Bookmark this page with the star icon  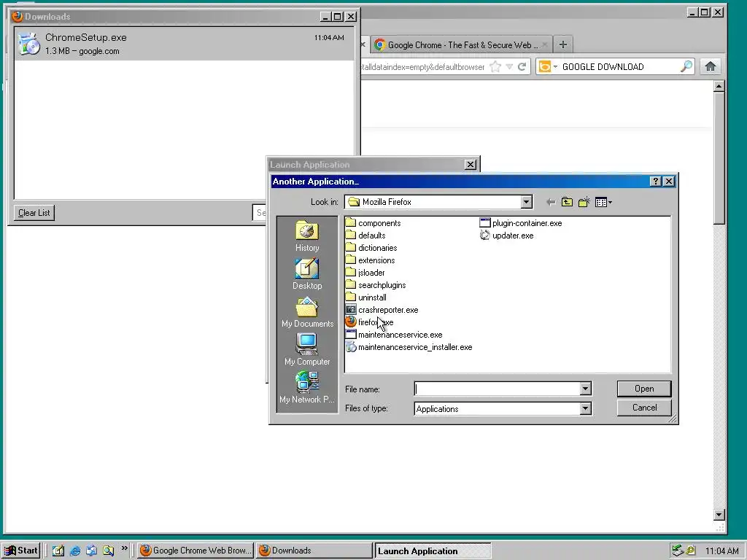coord(495,66)
